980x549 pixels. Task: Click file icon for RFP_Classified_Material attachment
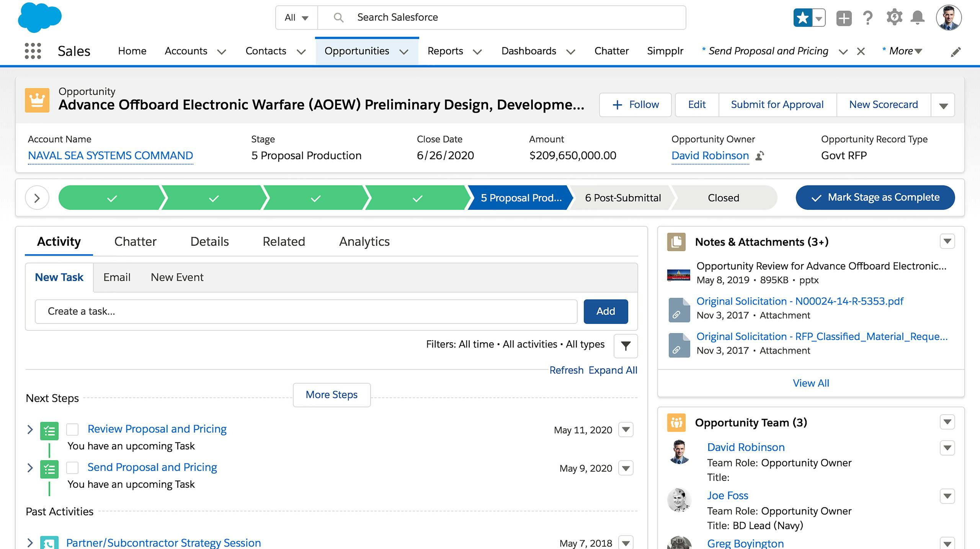(679, 345)
